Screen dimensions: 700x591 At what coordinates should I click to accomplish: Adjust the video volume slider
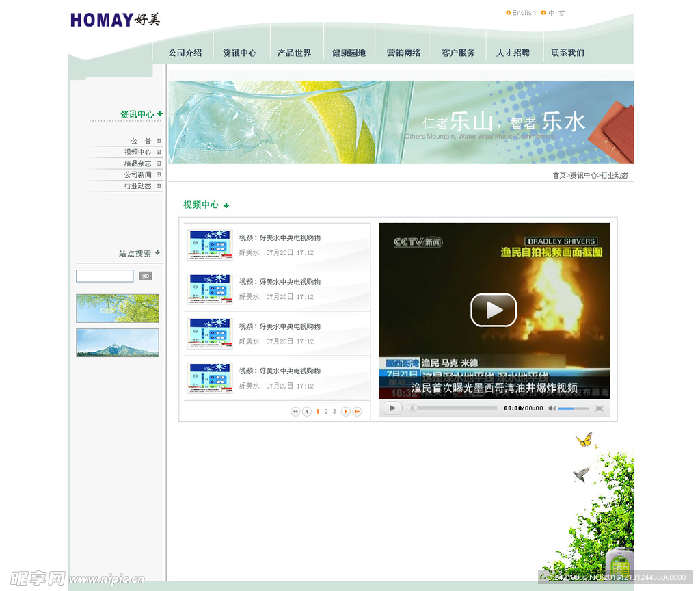(x=573, y=408)
